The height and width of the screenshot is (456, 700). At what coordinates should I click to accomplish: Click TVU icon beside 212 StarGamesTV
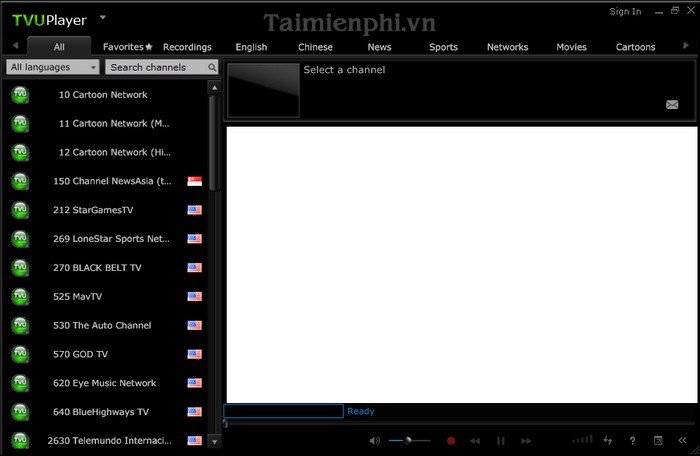point(20,210)
